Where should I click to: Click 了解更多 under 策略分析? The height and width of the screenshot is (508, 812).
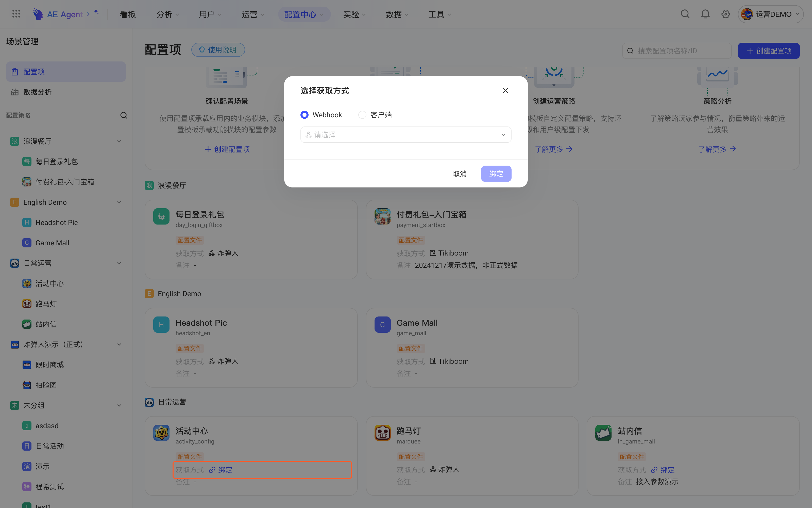(x=717, y=149)
